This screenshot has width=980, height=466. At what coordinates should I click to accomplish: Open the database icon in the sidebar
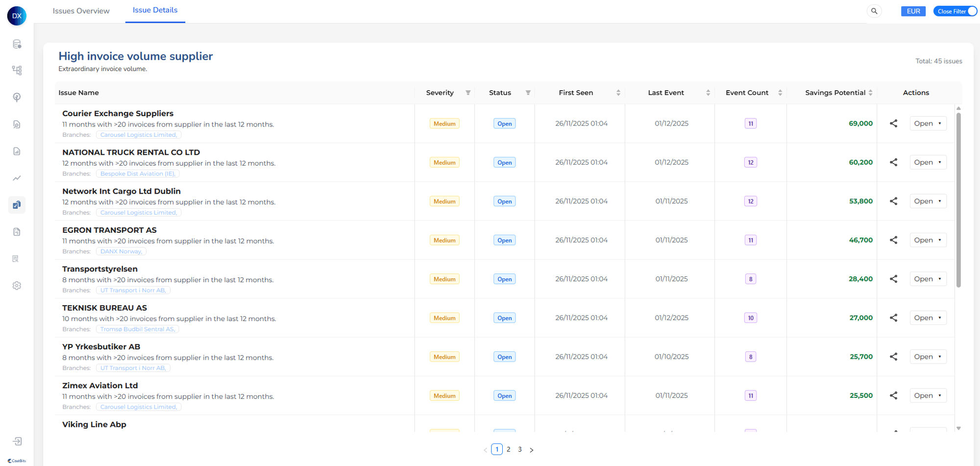click(x=17, y=44)
